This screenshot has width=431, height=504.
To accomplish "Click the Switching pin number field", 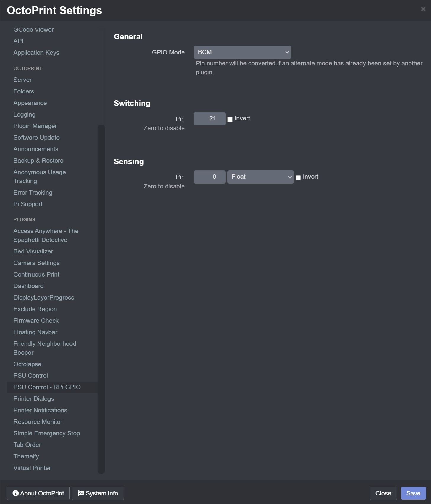I will [x=209, y=119].
